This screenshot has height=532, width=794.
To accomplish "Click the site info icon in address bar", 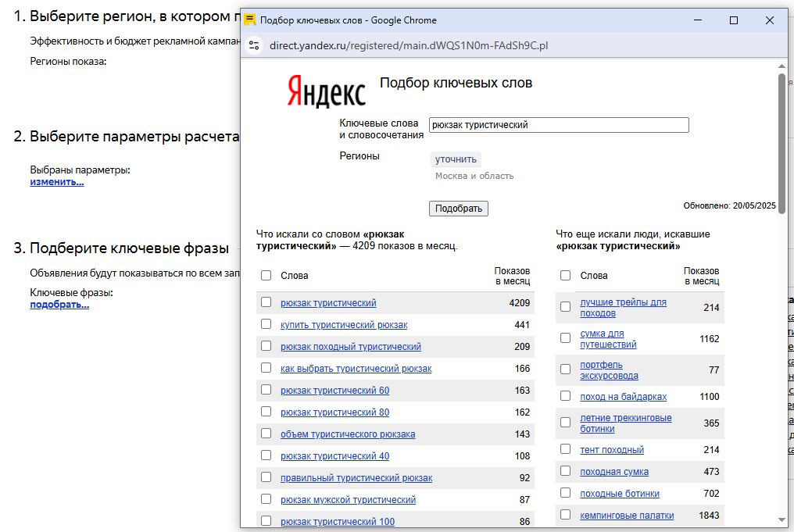I will pos(254,45).
